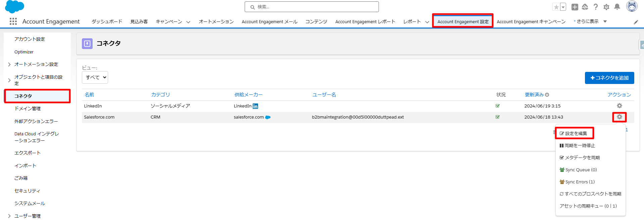Open the 見込み客 tab
644x220 pixels.
pyautogui.click(x=139, y=21)
